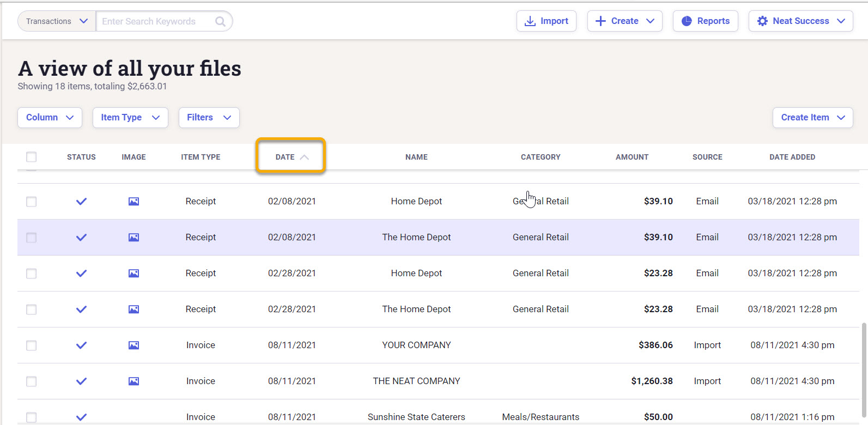868x425 pixels.
Task: Expand the Create dropdown menu
Action: pos(624,21)
